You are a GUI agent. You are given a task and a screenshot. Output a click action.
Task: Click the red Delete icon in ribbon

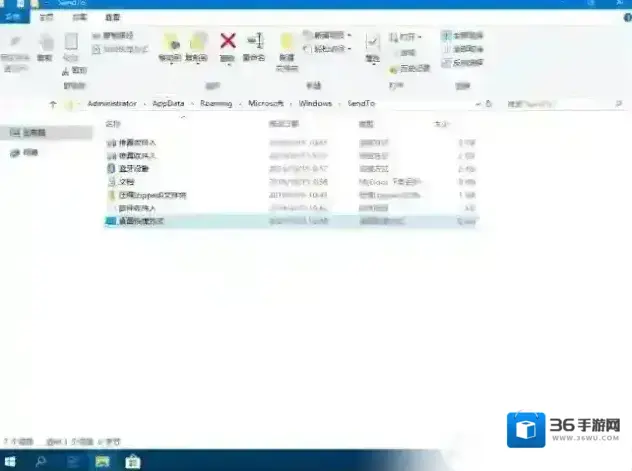point(227,42)
